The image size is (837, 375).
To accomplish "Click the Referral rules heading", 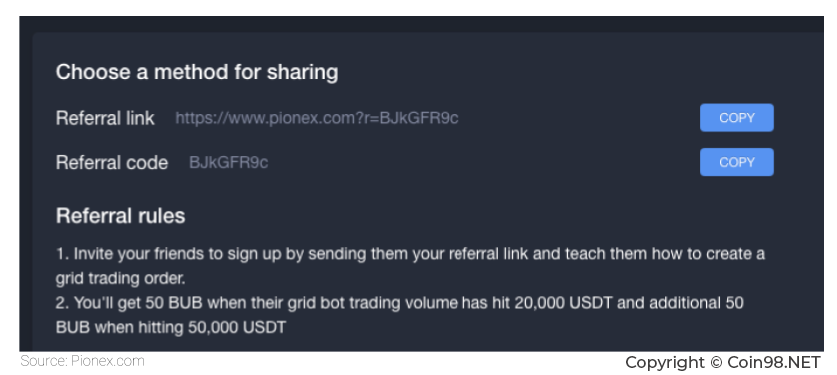I will [x=121, y=216].
